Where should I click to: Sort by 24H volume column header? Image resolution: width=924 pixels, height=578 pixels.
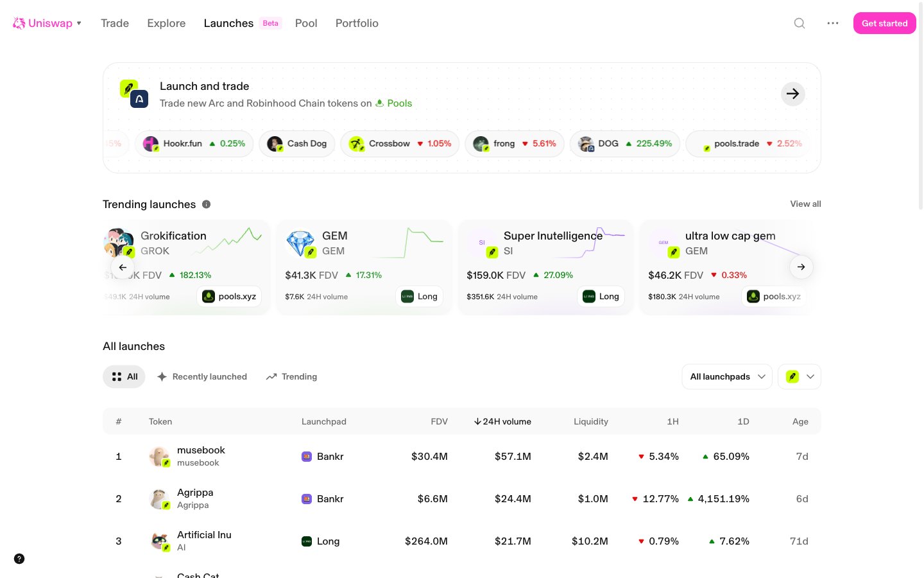pos(502,421)
